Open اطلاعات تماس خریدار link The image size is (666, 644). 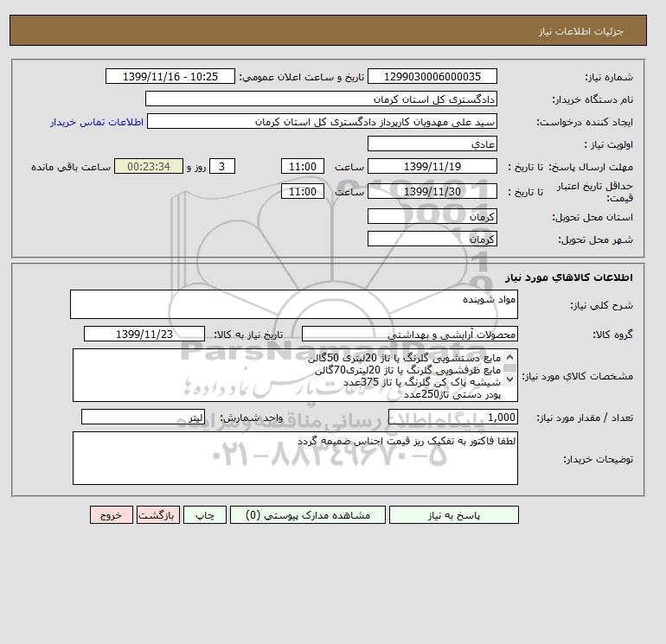click(97, 122)
